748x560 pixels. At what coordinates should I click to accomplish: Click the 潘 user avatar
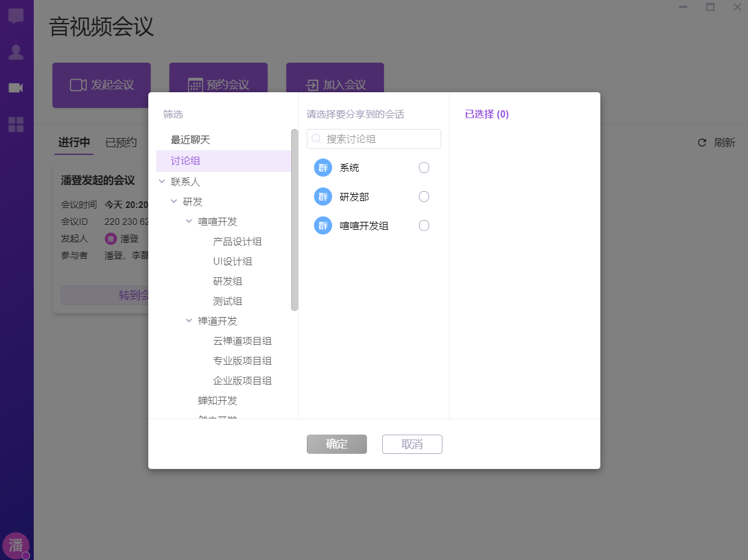[16, 545]
